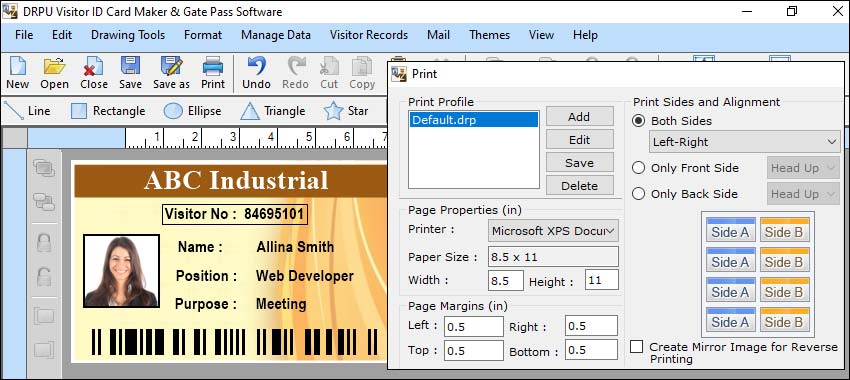Click the Close document toolbar icon
The width and height of the screenshot is (850, 380).
[x=94, y=72]
